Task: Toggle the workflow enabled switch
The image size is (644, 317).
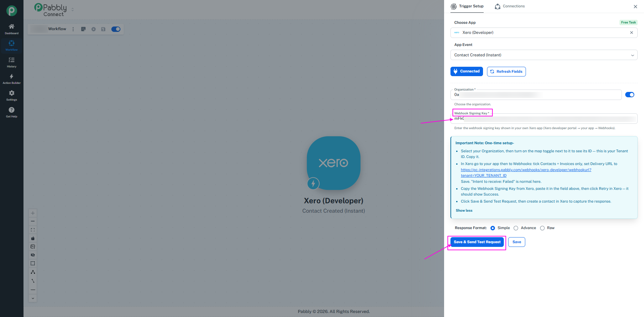Action: (116, 29)
